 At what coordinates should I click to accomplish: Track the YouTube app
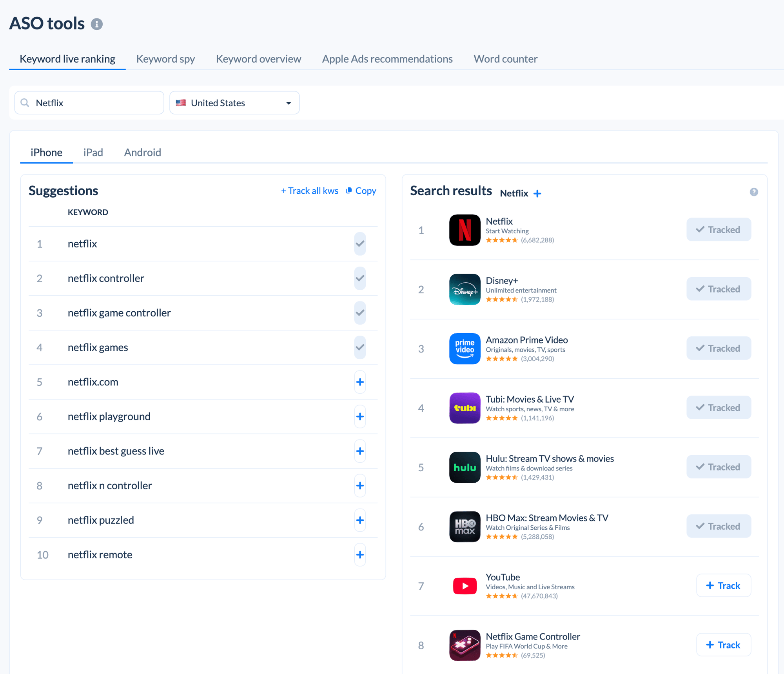(x=723, y=585)
